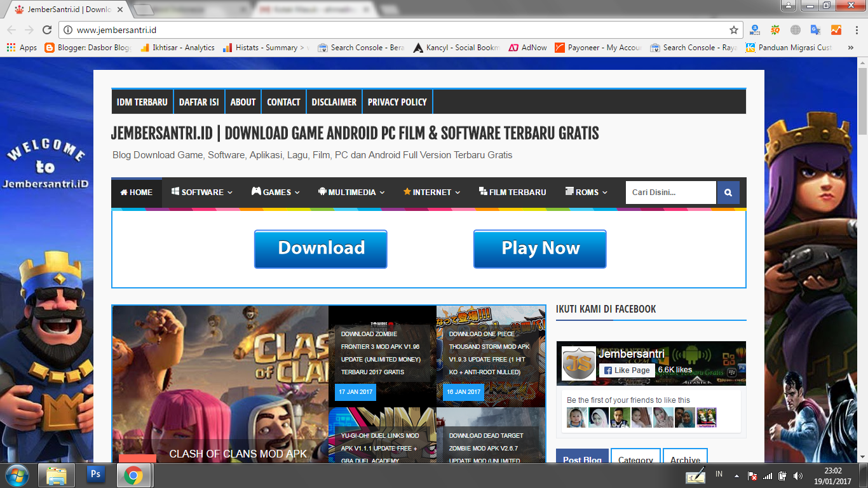Click the blue magnifier search button
Screen dimensions: 868x488
pos(728,193)
